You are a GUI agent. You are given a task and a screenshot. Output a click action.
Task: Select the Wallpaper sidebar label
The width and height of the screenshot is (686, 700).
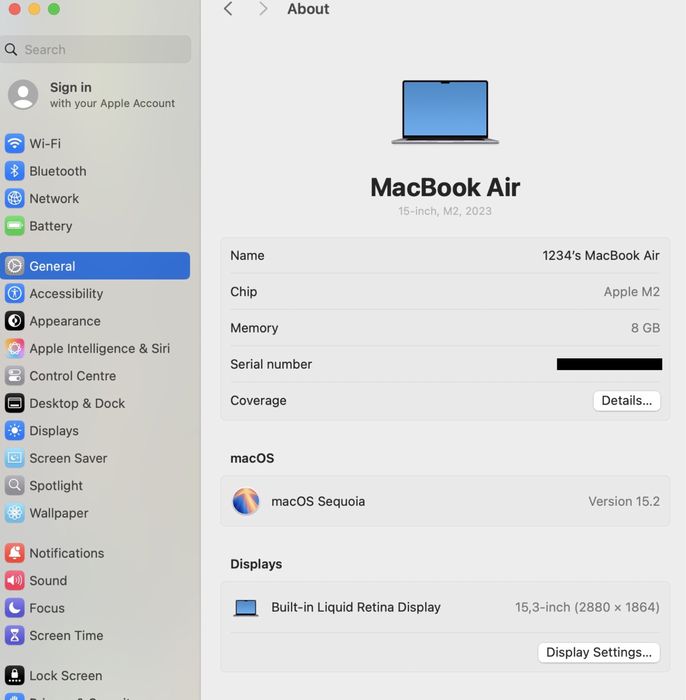[59, 513]
